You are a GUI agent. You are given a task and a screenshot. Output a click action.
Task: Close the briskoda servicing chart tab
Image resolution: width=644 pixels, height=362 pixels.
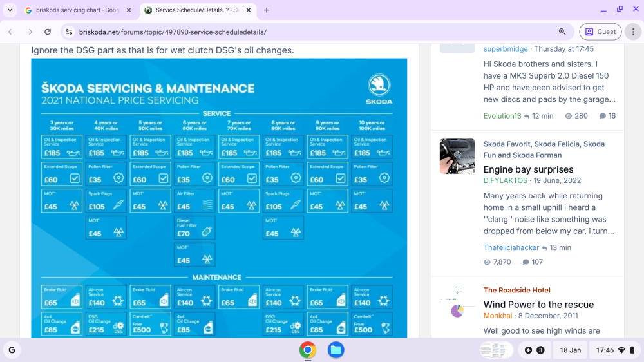tap(129, 10)
